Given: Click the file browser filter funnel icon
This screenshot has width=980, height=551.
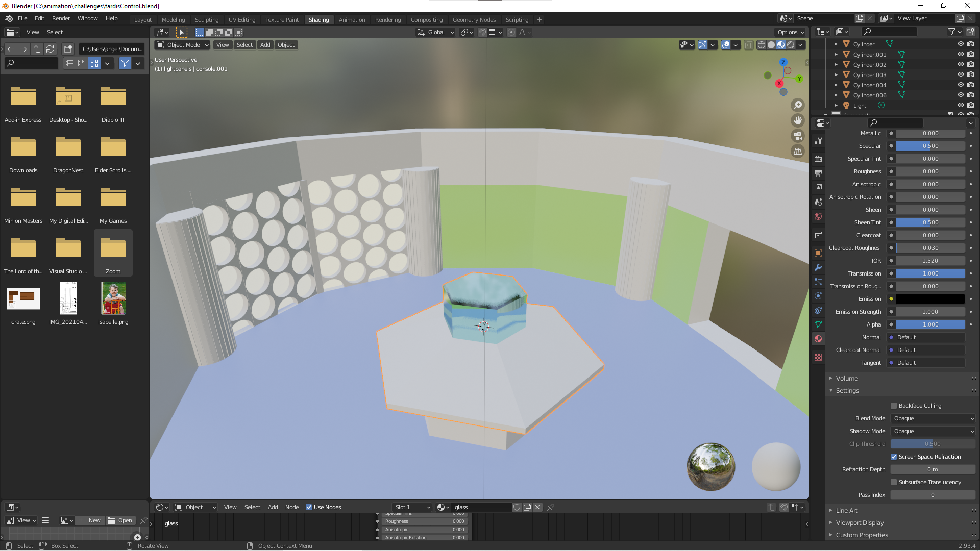Looking at the screenshot, I should (x=125, y=63).
